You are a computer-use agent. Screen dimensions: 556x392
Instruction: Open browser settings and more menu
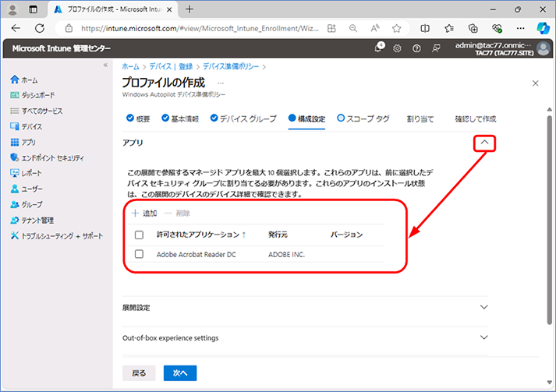520,28
